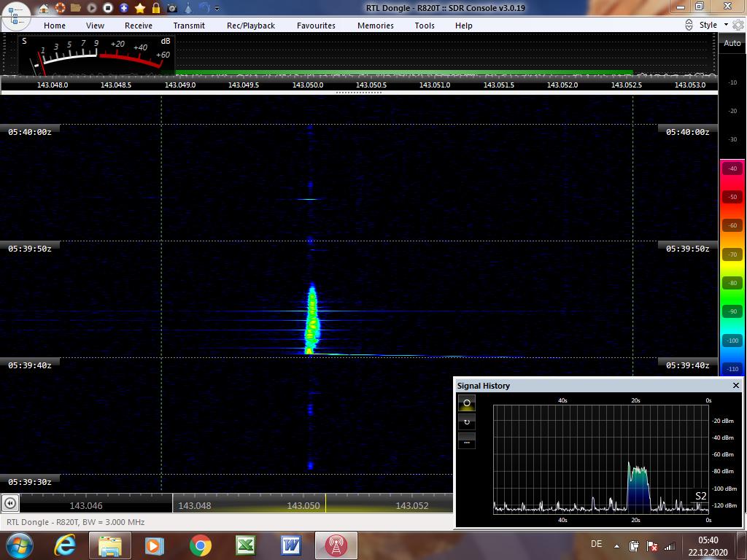This screenshot has height=560, width=747.
Task: Click the -40 level on waterfall color scale
Action: pyautogui.click(x=732, y=168)
